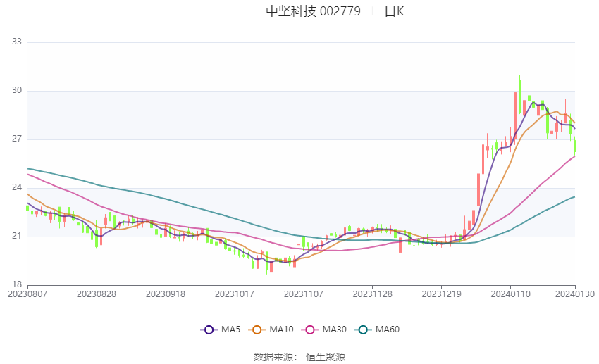Screen dimensions: 599x364
Task: Toggle the MA30 legend series
Action: pos(324,330)
